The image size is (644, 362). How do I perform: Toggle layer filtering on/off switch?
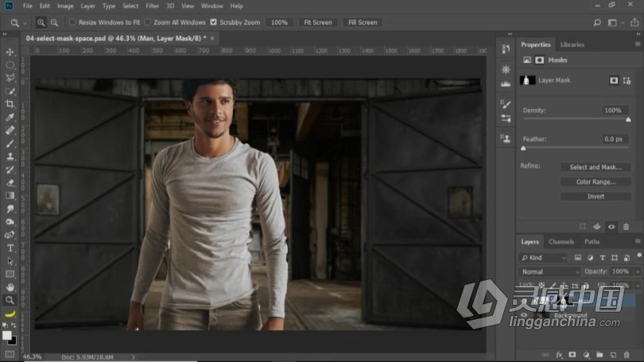pos(638,256)
